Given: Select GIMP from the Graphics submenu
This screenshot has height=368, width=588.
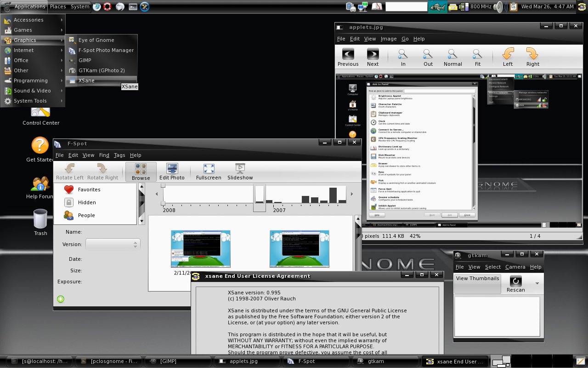Looking at the screenshot, I should (102, 60).
